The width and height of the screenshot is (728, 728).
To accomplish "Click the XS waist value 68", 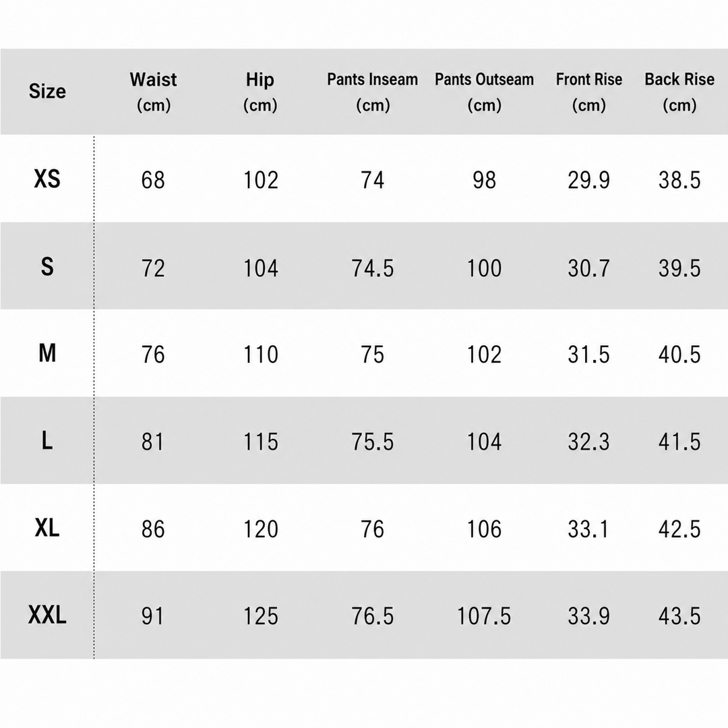I will [x=153, y=180].
